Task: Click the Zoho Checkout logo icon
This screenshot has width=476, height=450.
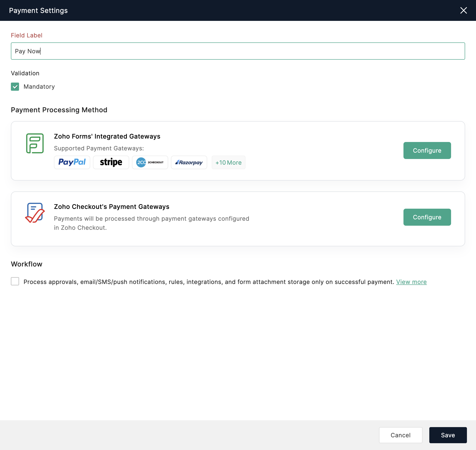Action: 35,213
